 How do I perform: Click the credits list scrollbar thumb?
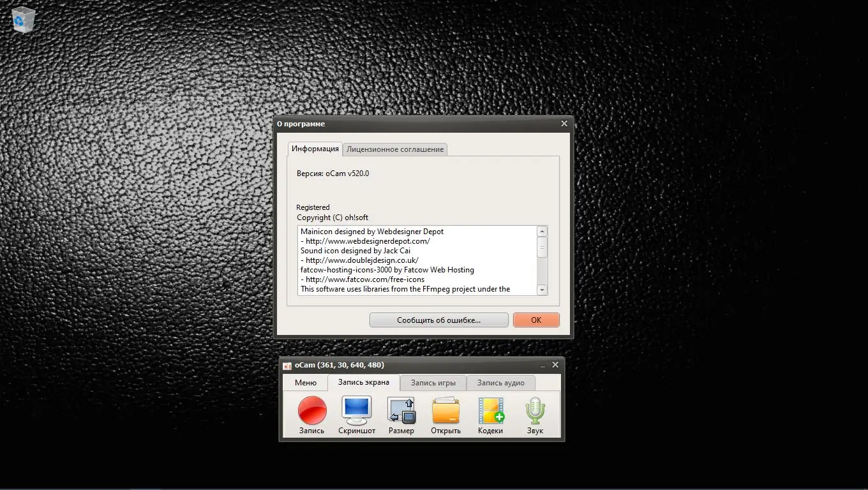(x=542, y=247)
